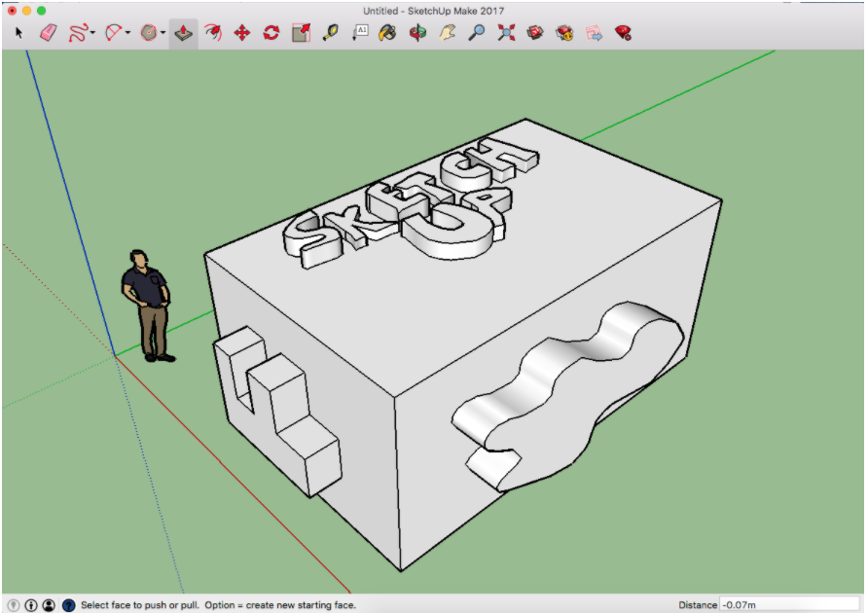This screenshot has height=613, width=868.
Task: Click the Zoom Extents tool
Action: [x=506, y=33]
